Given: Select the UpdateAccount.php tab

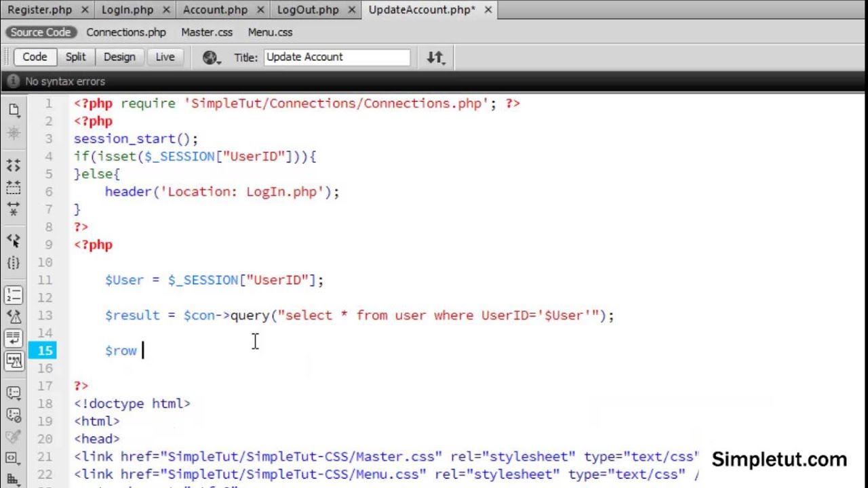Looking at the screenshot, I should point(422,9).
